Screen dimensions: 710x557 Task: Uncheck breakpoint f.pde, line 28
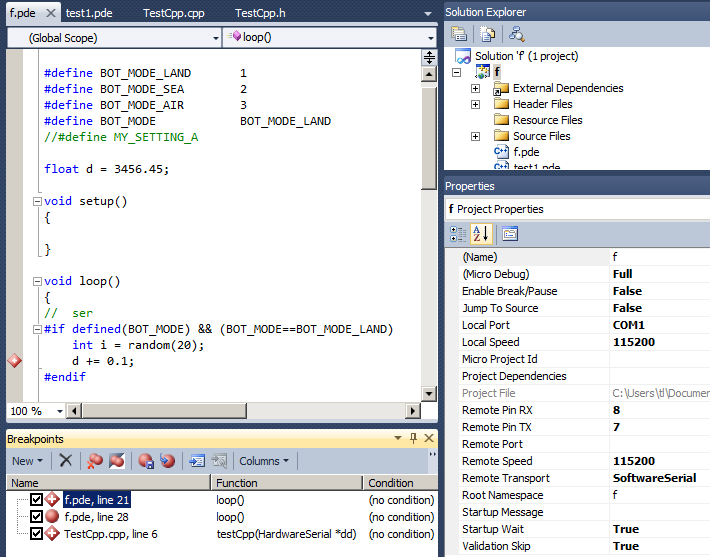click(37, 516)
